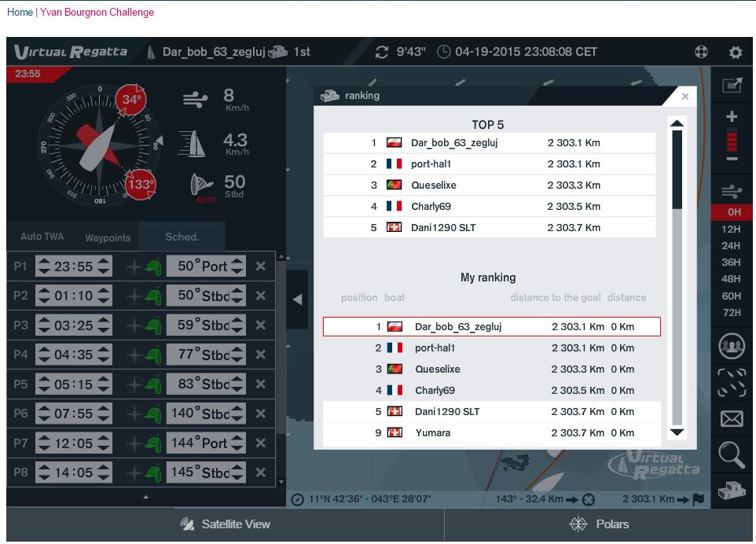This screenshot has width=756, height=544.
Task: Open the Sched. tab
Action: click(182, 237)
